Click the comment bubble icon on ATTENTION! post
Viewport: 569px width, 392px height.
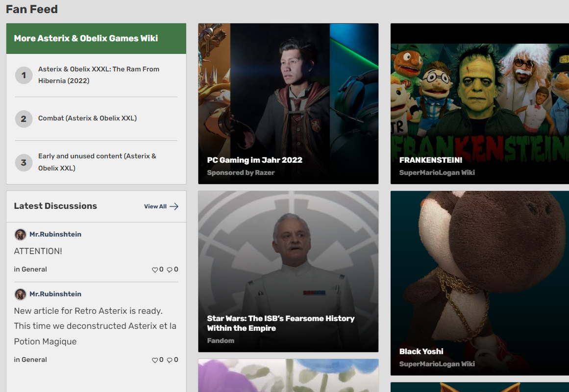pos(170,269)
